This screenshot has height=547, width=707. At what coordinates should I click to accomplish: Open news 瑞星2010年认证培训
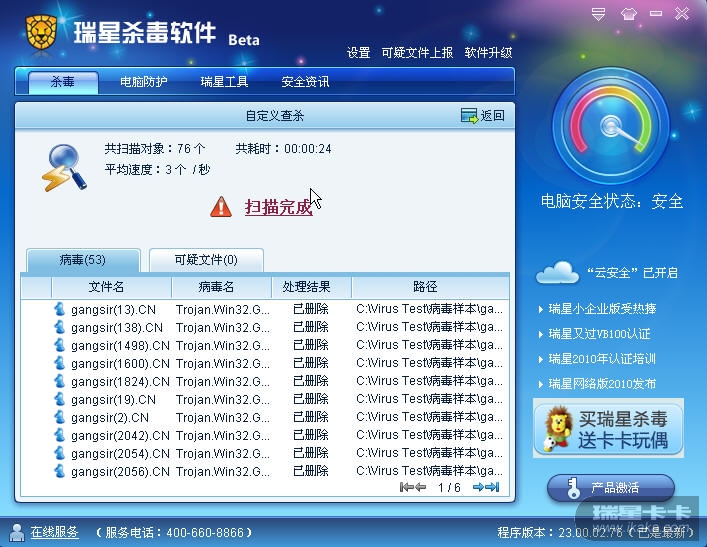tap(602, 359)
